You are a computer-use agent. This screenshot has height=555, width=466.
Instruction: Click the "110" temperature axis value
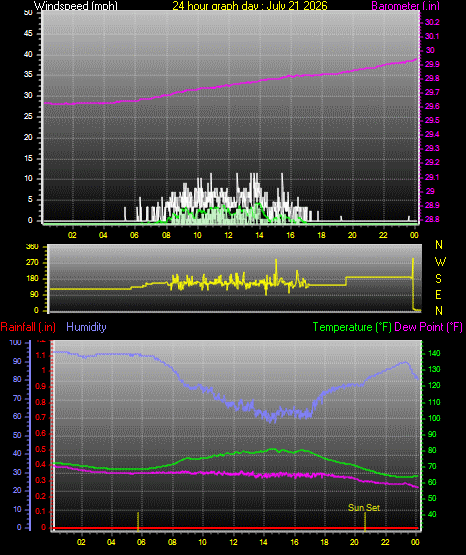coord(434,402)
